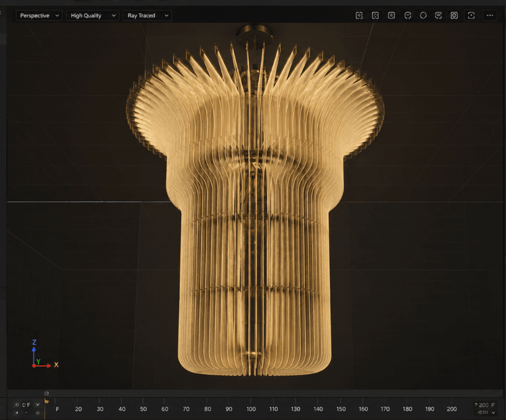Image resolution: width=506 pixels, height=420 pixels.
Task: Click frame 100 on the timeline ruler
Action: [251, 409]
